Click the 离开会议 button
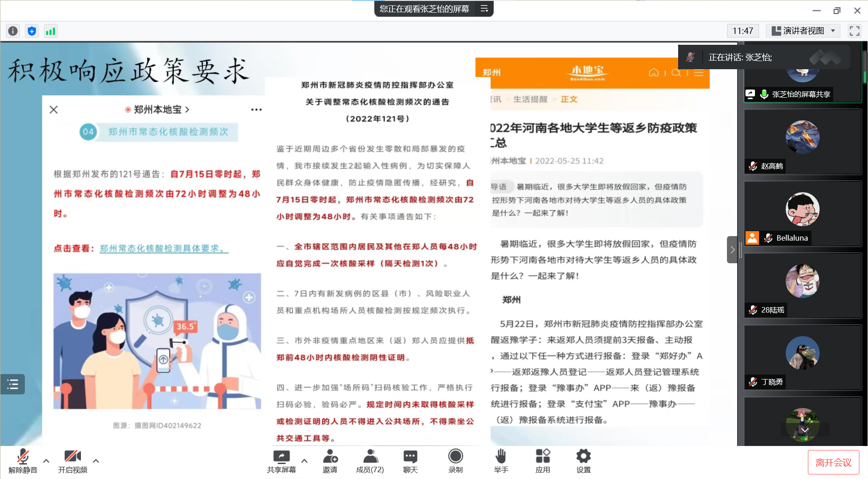 (x=833, y=462)
